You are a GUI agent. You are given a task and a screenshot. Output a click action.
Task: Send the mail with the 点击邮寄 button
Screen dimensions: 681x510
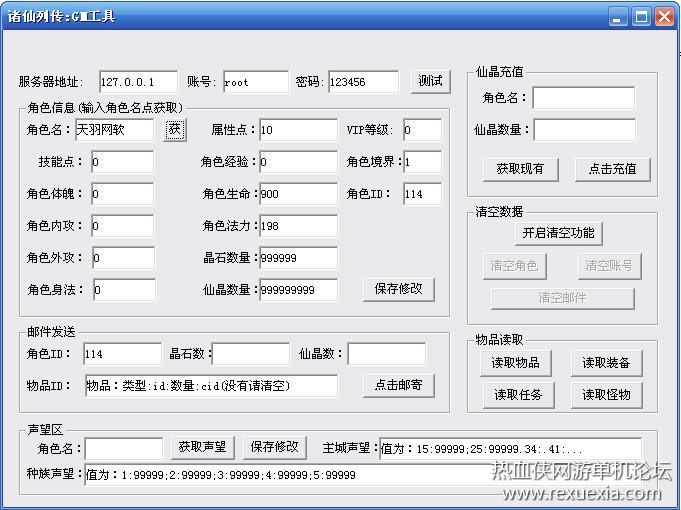pos(398,385)
